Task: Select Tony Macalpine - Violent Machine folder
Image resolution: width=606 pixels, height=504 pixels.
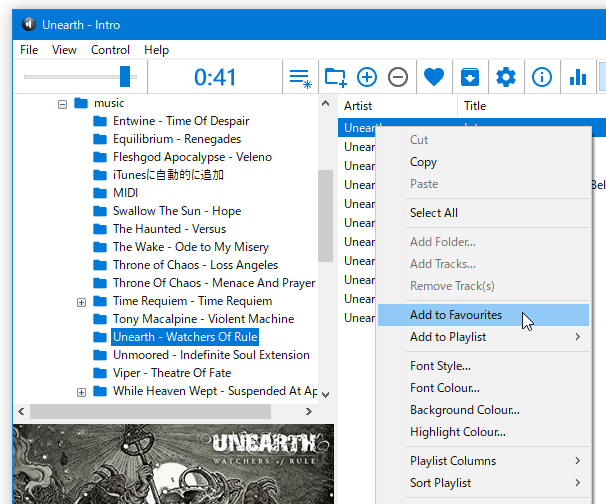Action: [x=203, y=319]
